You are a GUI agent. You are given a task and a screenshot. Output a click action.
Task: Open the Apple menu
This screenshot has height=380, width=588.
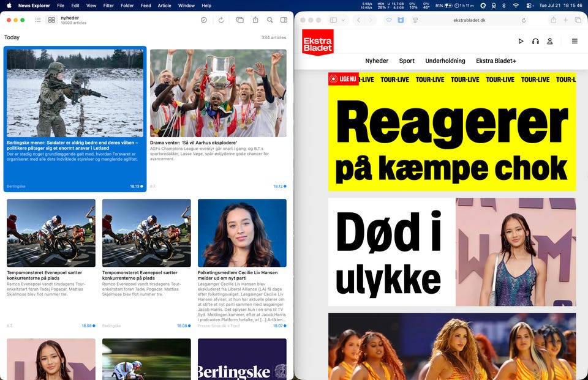[9, 6]
